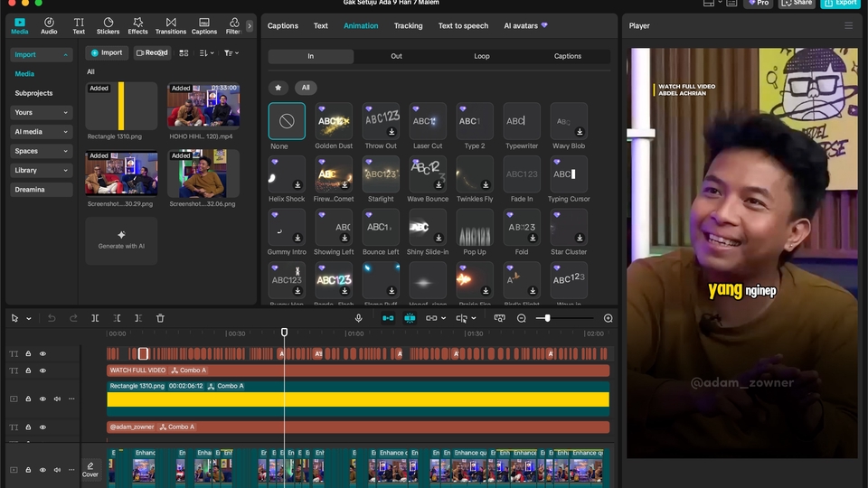
Task: Lock the top captions text track
Action: click(28, 353)
